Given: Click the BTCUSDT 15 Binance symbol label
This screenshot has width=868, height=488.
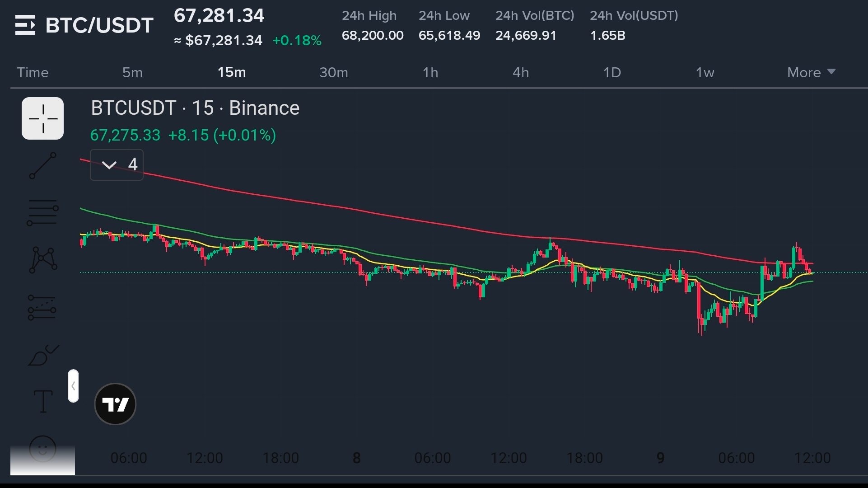Looking at the screenshot, I should tap(195, 108).
